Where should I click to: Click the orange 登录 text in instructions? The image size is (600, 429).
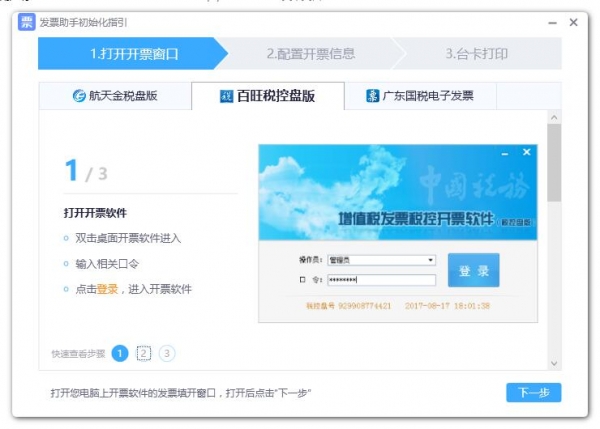tap(107, 289)
